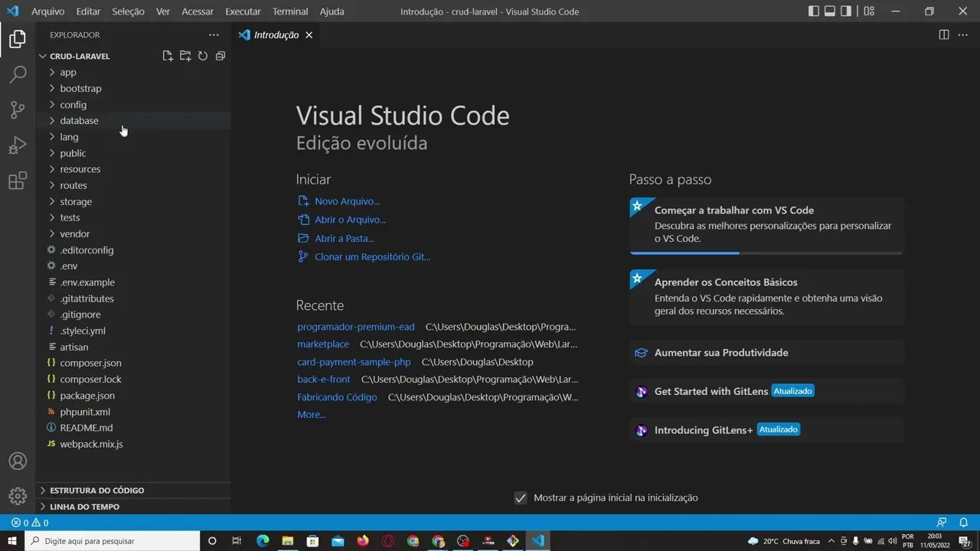Click Windows taskbar search box
This screenshot has width=980, height=551.
[x=113, y=541]
